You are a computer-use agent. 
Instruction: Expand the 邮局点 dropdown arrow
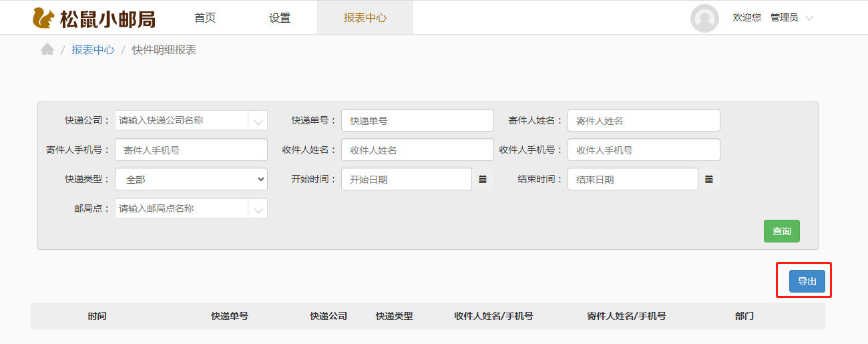pyautogui.click(x=258, y=208)
